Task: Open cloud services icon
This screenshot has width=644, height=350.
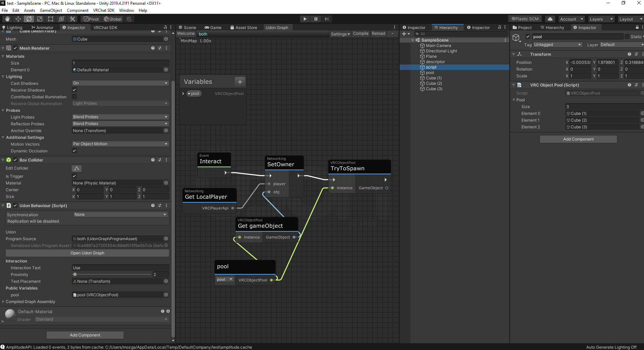Action: pyautogui.click(x=550, y=19)
